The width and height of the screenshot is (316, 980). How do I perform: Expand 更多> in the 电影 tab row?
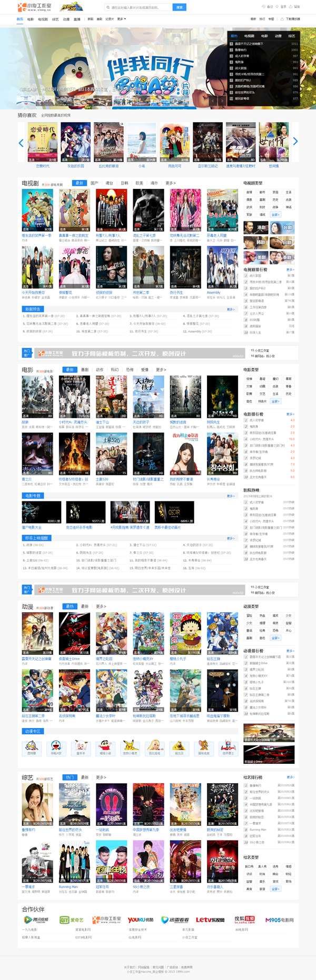(x=161, y=370)
